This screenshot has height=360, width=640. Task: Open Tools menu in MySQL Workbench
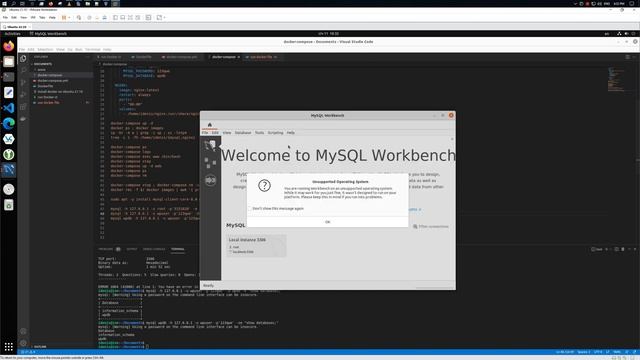coord(260,133)
